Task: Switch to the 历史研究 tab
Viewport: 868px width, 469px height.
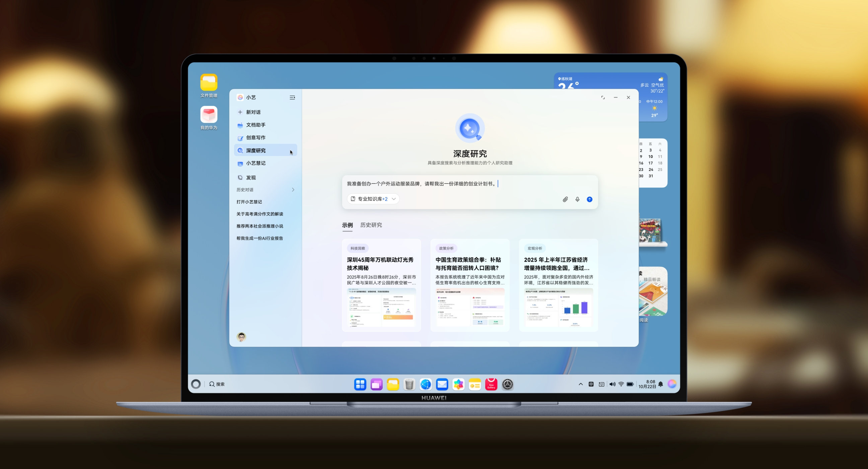Action: [x=371, y=225]
